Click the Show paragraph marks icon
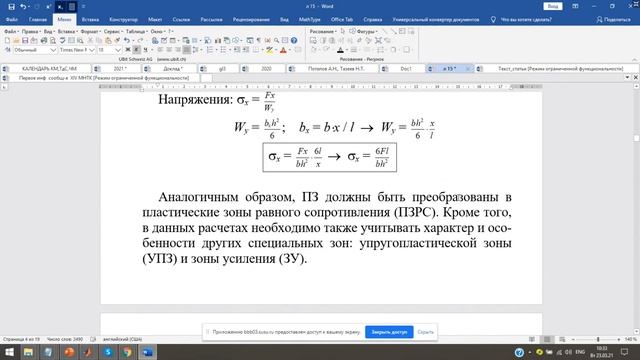640x360 pixels. 258,40
